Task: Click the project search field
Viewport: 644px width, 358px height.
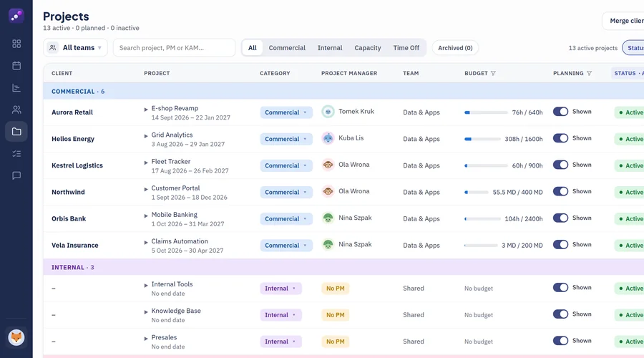Action: tap(174, 48)
